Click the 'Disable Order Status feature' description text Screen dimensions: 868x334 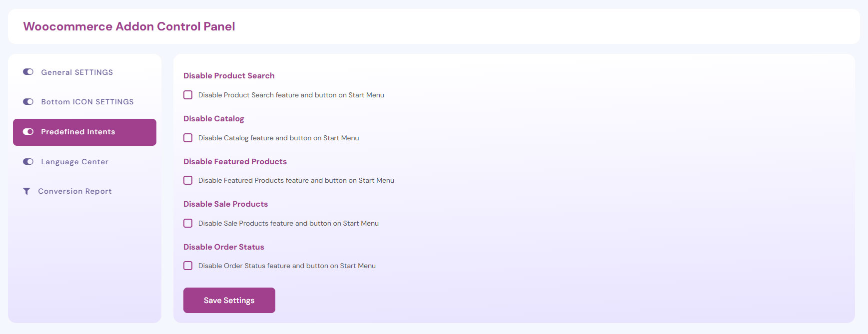tap(287, 266)
